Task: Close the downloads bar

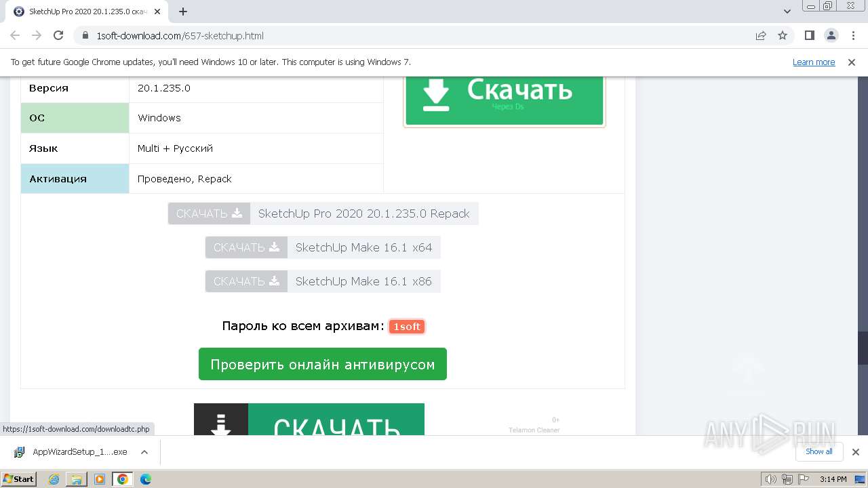Action: click(855, 451)
